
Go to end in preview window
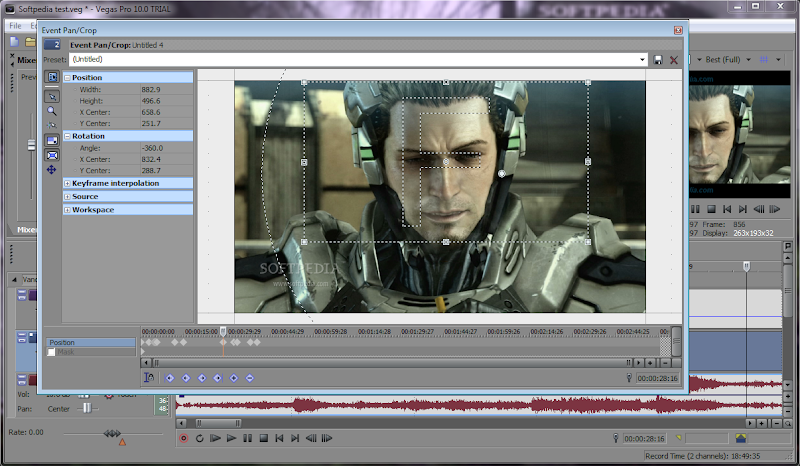743,209
